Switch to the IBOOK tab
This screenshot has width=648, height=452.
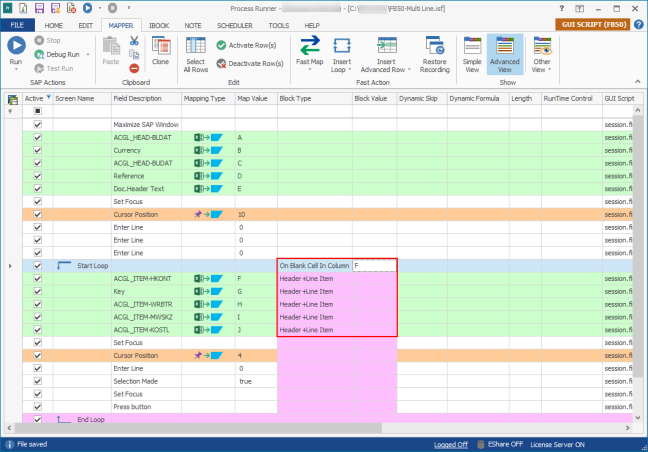[159, 26]
